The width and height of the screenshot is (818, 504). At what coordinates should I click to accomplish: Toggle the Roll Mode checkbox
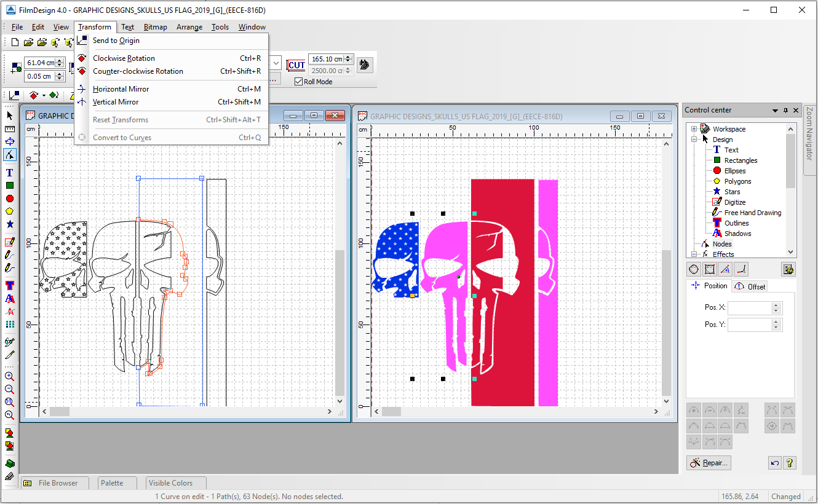click(299, 82)
